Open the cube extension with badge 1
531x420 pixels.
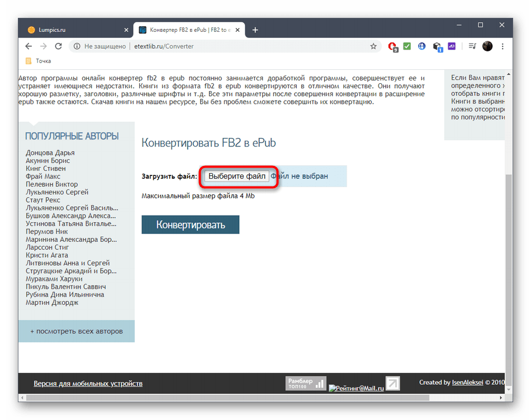pyautogui.click(x=437, y=47)
